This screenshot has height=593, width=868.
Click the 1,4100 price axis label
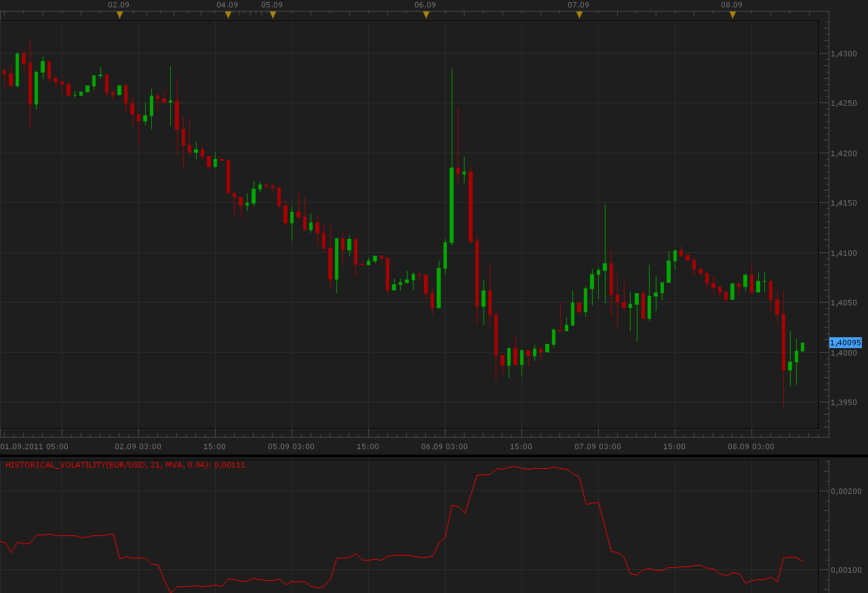pyautogui.click(x=844, y=253)
